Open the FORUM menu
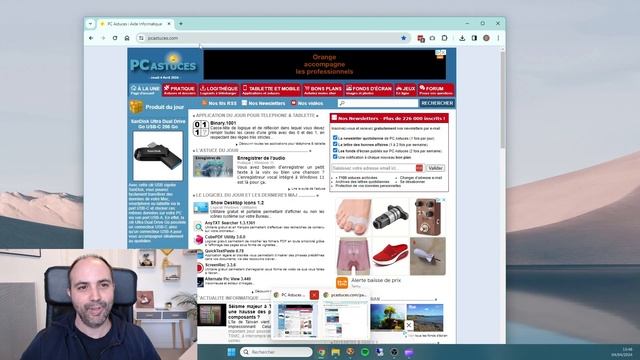Screen dimensions: 640x360 click(x=436, y=90)
